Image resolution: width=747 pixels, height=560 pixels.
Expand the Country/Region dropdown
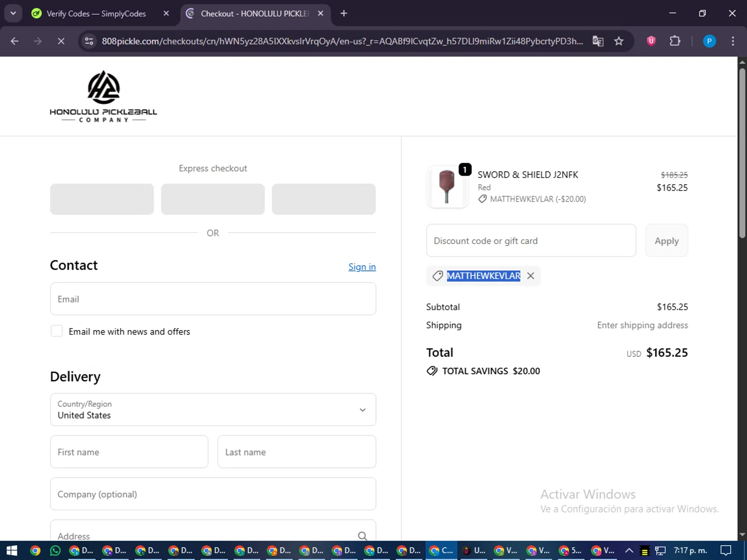[213, 410]
